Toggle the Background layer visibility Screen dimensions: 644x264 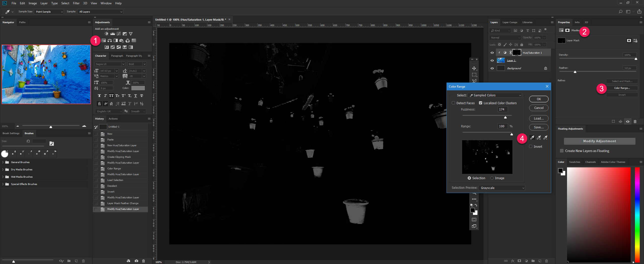click(x=492, y=68)
